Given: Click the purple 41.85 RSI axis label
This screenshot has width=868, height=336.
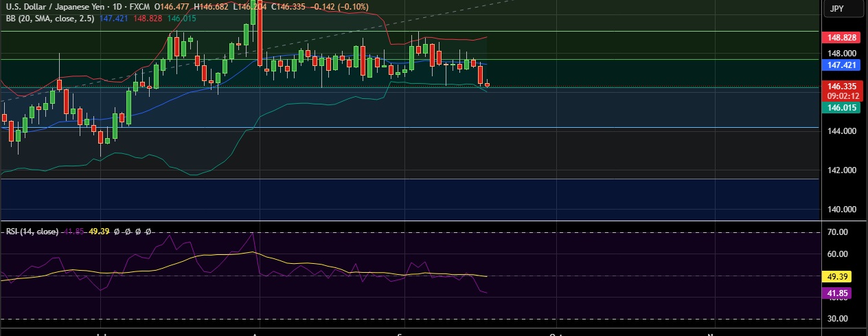Looking at the screenshot, I should click(838, 293).
